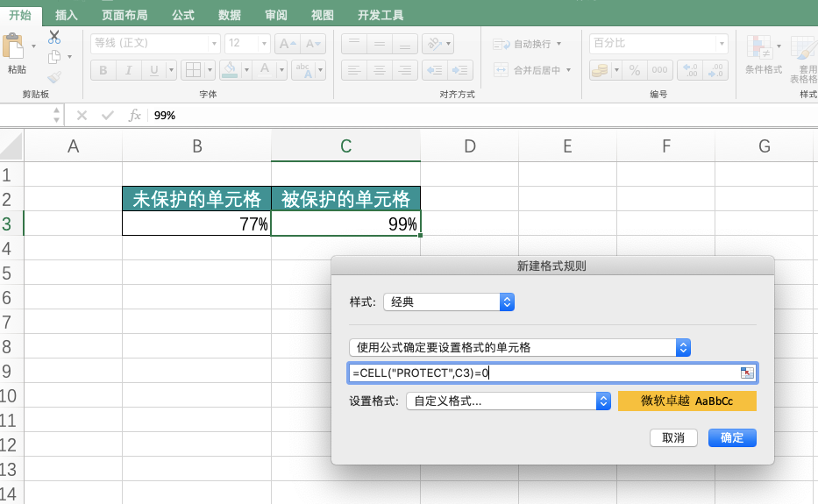Click the Top align icon

point(354,43)
